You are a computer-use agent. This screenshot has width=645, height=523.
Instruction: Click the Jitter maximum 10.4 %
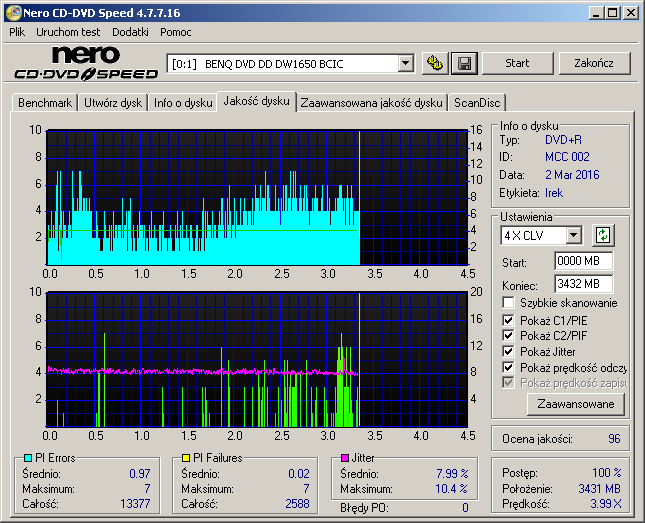click(x=451, y=489)
